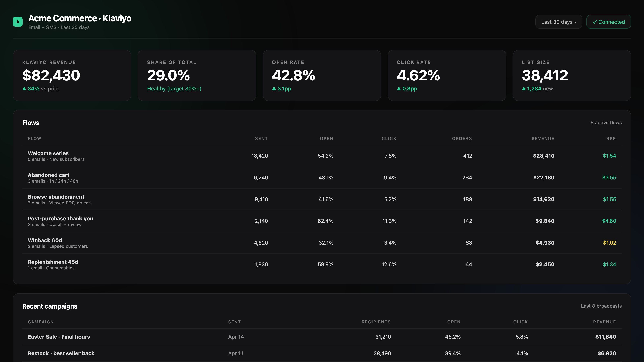
Task: Click Winback 60d RPR $1.02
Action: 610,243
